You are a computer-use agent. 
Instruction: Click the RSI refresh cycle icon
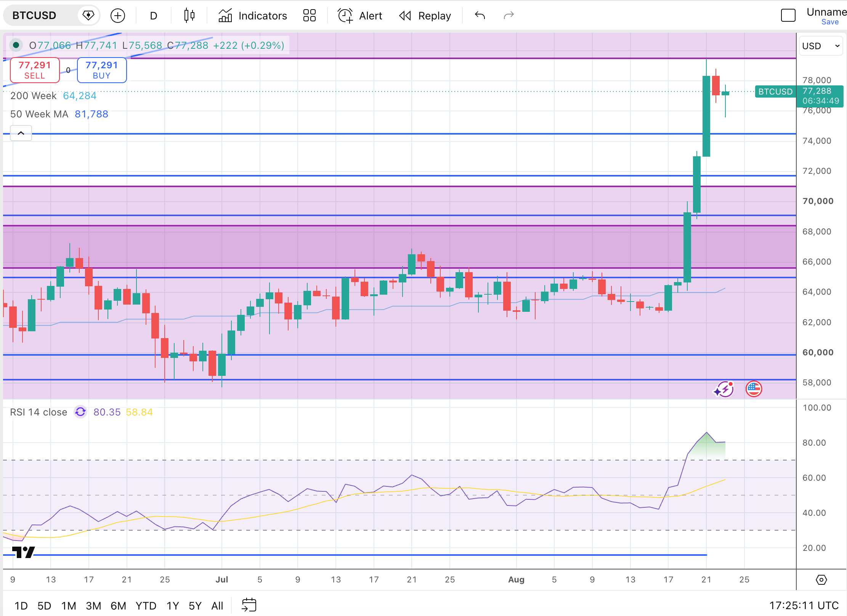click(x=80, y=412)
